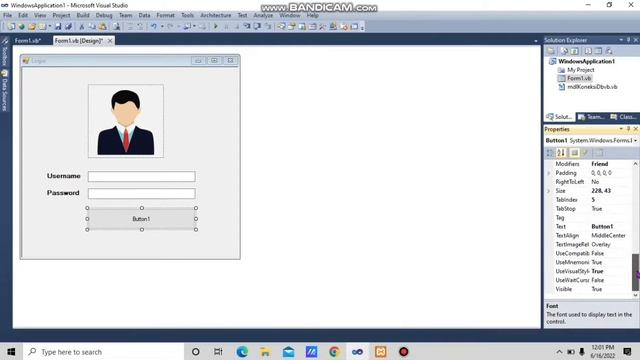Image resolution: width=640 pixels, height=360 pixels.
Task: Toggle auto-hide pin on Solution Explorer
Action: (x=629, y=40)
